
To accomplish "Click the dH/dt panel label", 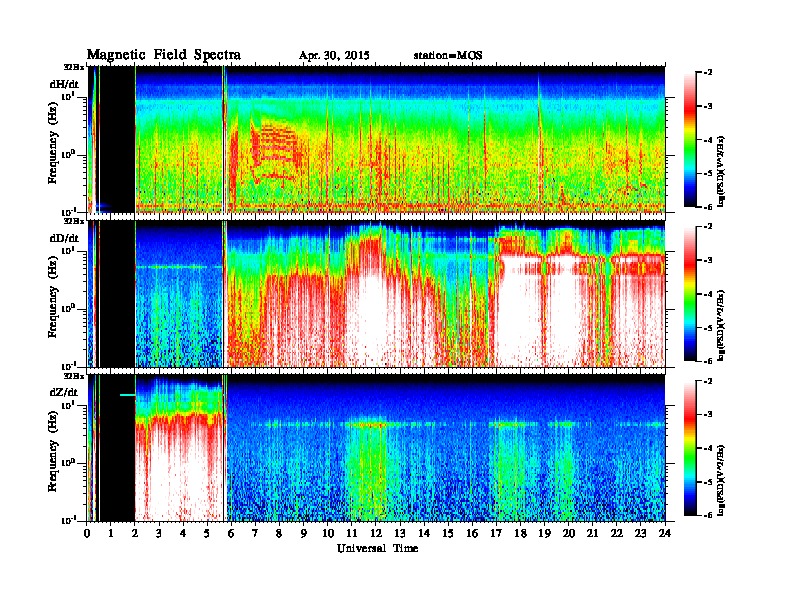I will (64, 84).
